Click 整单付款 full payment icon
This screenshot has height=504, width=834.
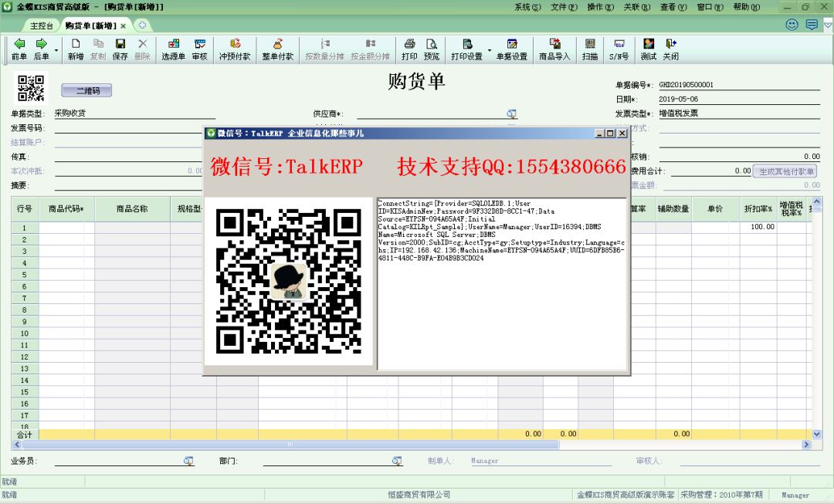(278, 49)
